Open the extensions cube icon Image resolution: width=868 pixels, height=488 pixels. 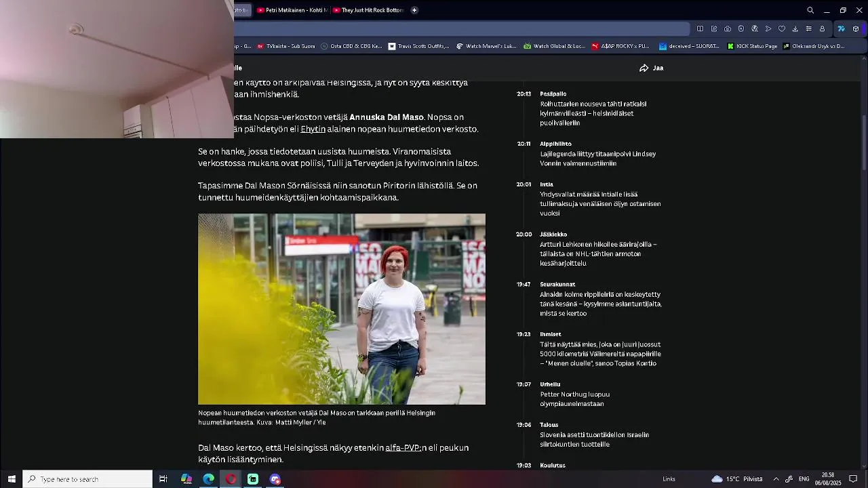tap(856, 28)
